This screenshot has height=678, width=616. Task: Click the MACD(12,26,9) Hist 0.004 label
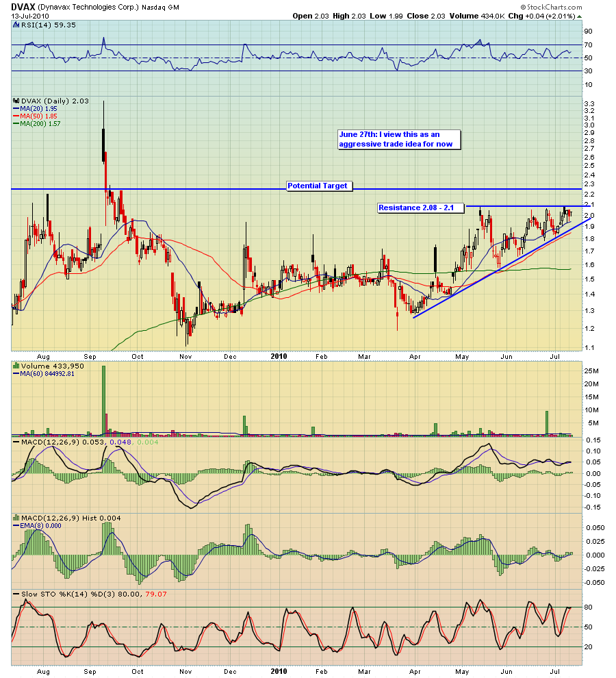(x=71, y=518)
